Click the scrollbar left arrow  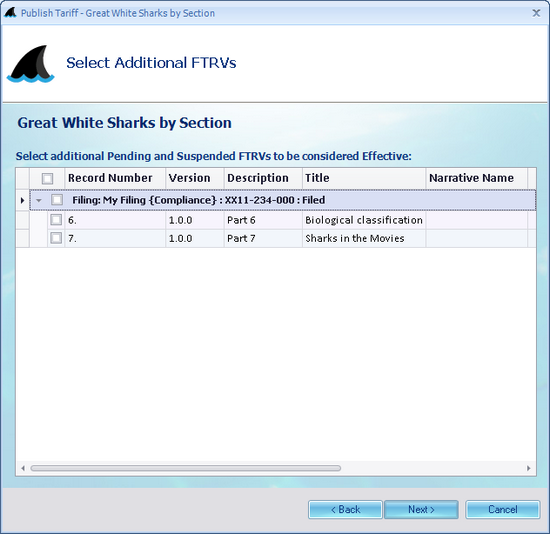point(23,468)
